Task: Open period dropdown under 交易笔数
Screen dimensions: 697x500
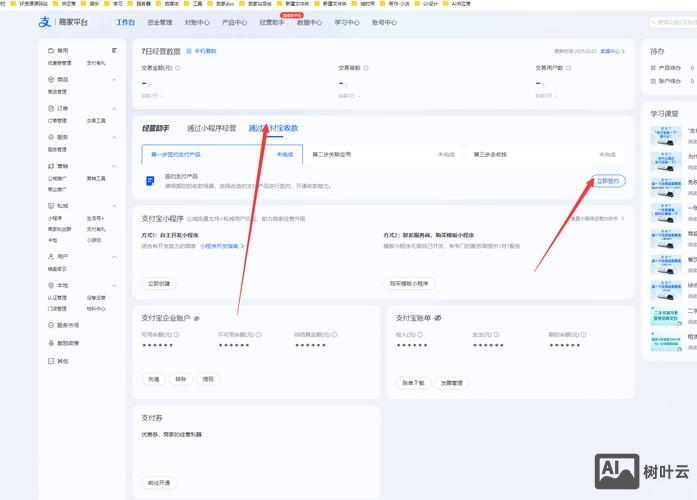Action: [349, 96]
